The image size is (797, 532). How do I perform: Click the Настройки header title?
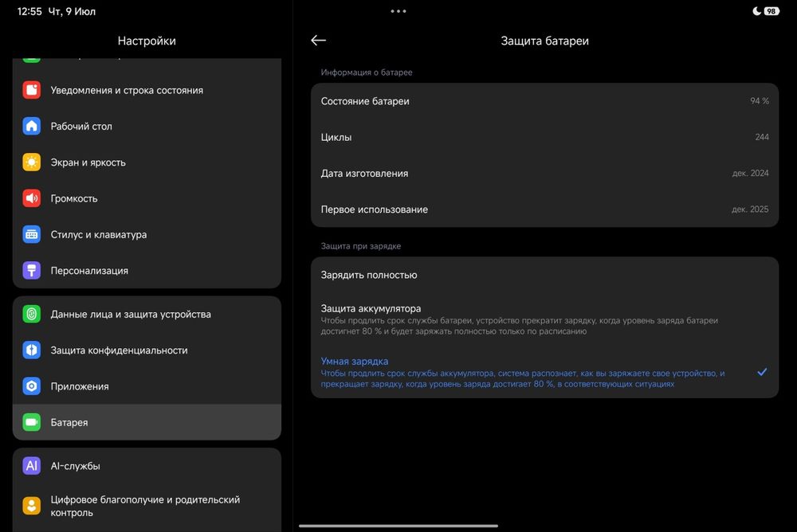(x=147, y=41)
